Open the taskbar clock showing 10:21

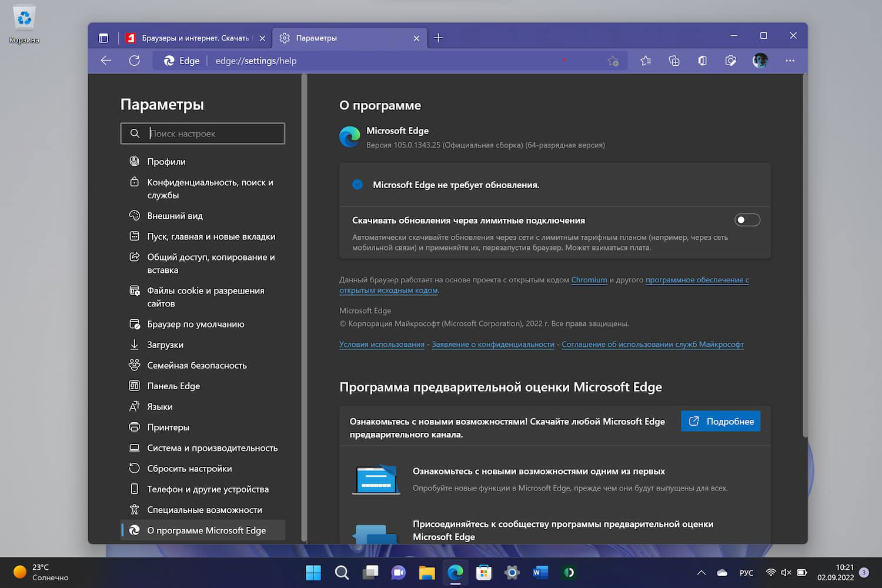(836, 573)
